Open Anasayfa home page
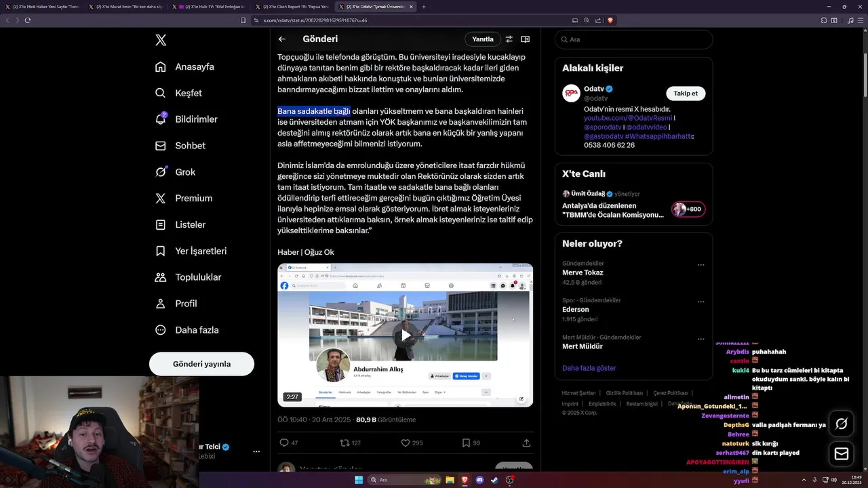Image resolution: width=868 pixels, height=488 pixels. [x=185, y=66]
